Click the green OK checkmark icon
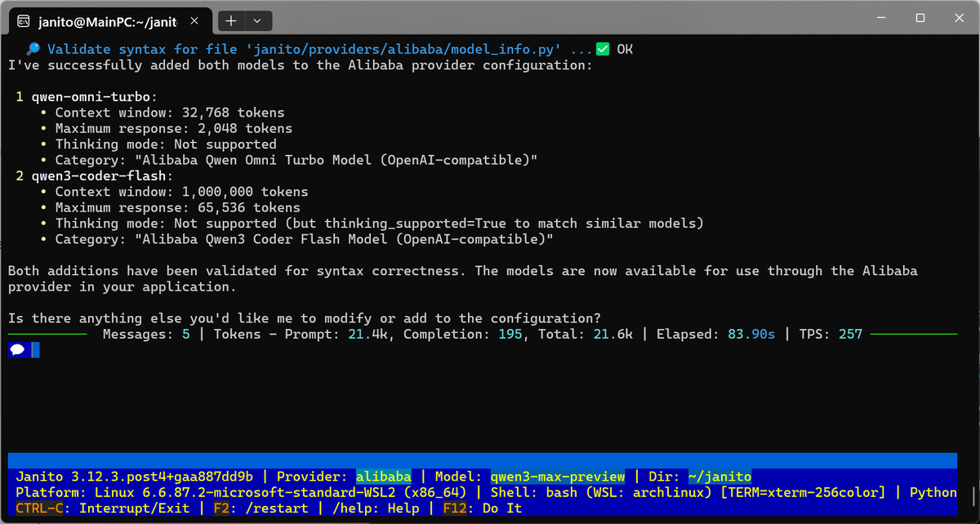The width and height of the screenshot is (980, 524). pyautogui.click(x=603, y=50)
